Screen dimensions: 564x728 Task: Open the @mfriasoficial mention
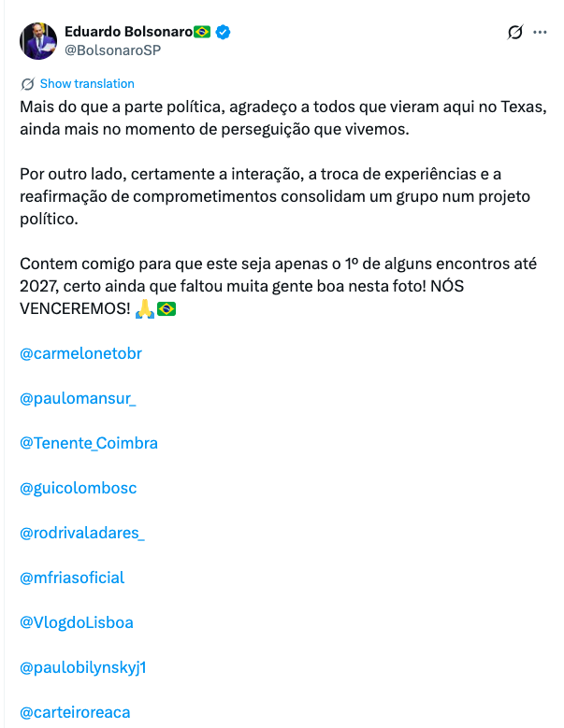click(x=72, y=578)
